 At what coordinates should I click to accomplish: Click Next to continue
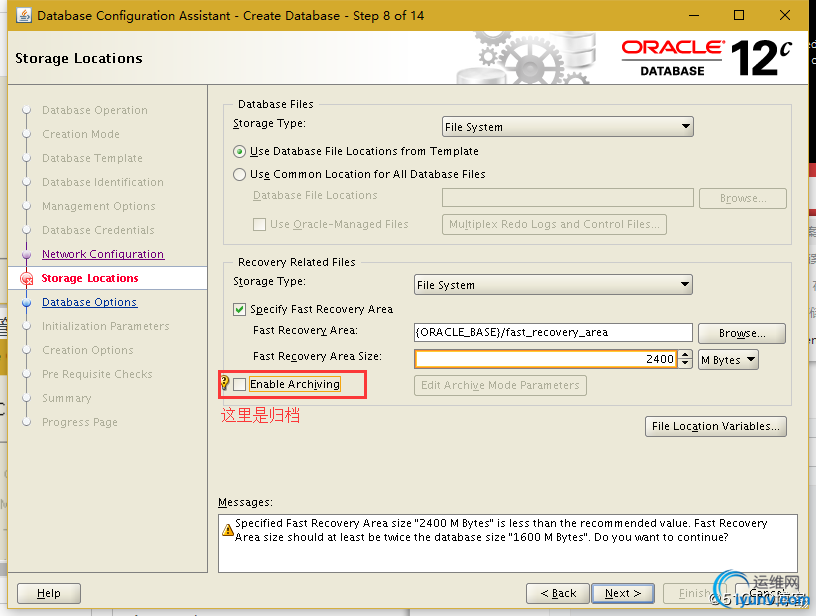coord(623,593)
